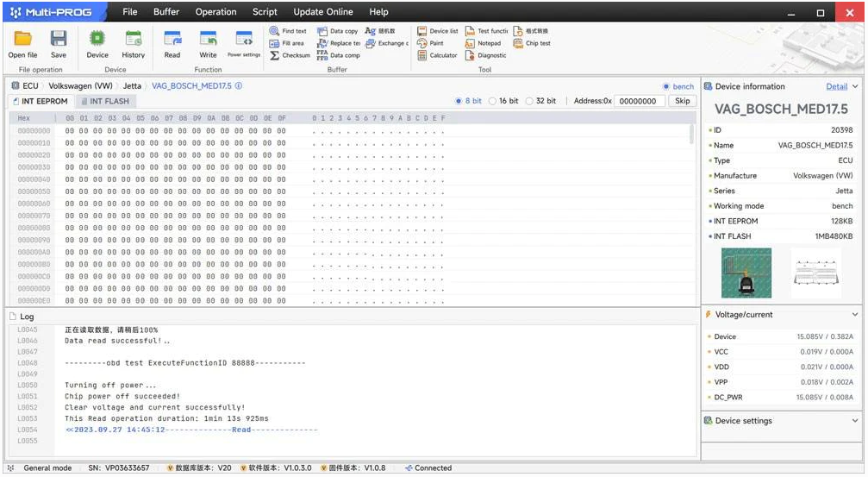Click the Skip button
The width and height of the screenshot is (868, 477).
(682, 101)
